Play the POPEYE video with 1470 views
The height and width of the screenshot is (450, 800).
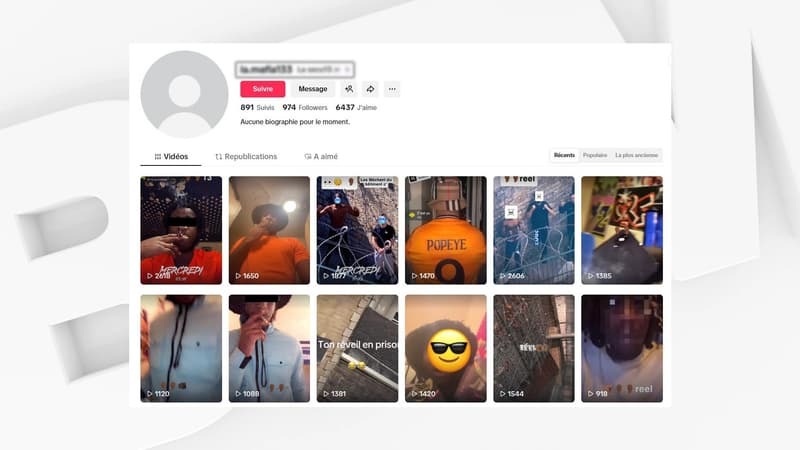click(445, 230)
